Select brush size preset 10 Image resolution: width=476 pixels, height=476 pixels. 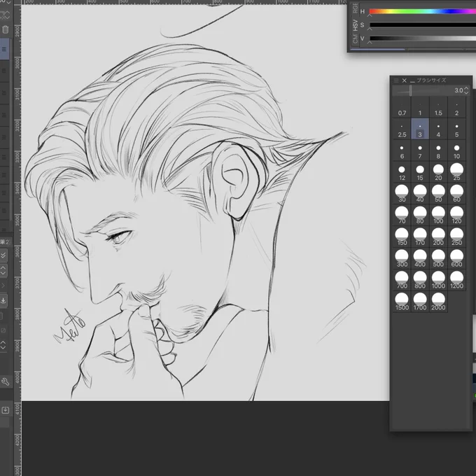point(456,151)
